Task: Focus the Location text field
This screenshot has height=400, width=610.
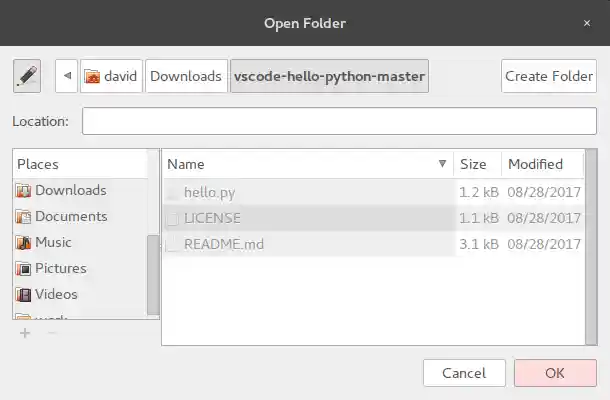Action: click(339, 121)
